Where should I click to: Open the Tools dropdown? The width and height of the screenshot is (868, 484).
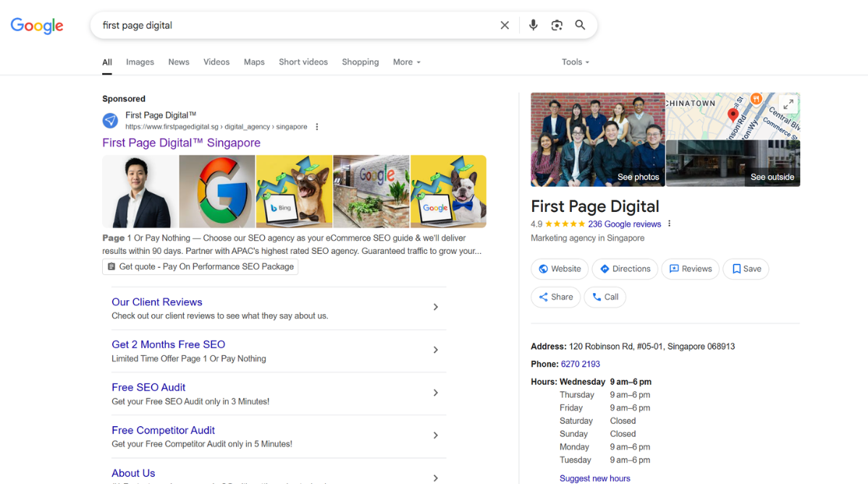pos(575,62)
